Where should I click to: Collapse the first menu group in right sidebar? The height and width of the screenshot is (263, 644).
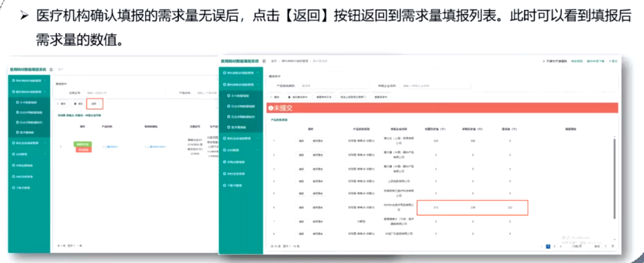click(x=257, y=73)
